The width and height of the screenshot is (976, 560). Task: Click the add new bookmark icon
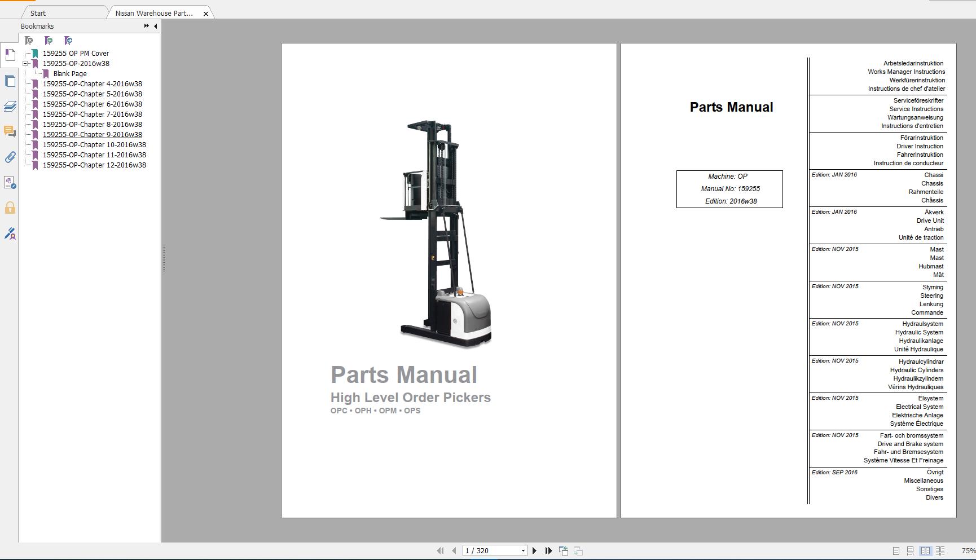click(x=49, y=41)
